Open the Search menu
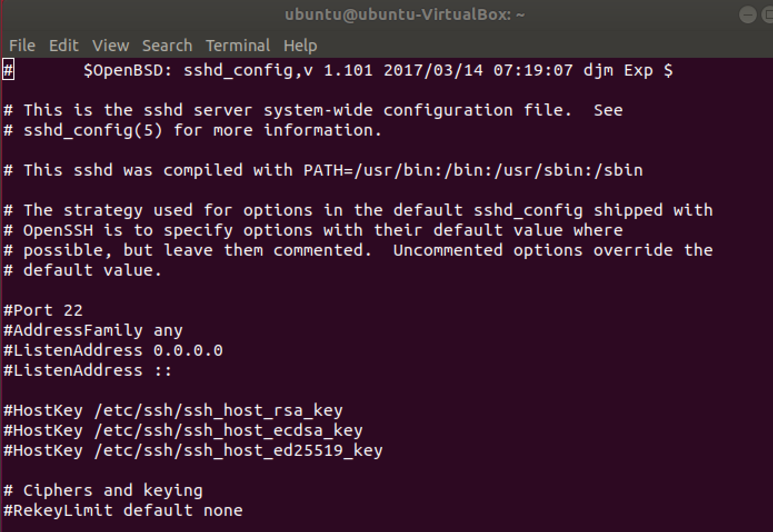Image resolution: width=773 pixels, height=532 pixels. pyautogui.click(x=167, y=46)
